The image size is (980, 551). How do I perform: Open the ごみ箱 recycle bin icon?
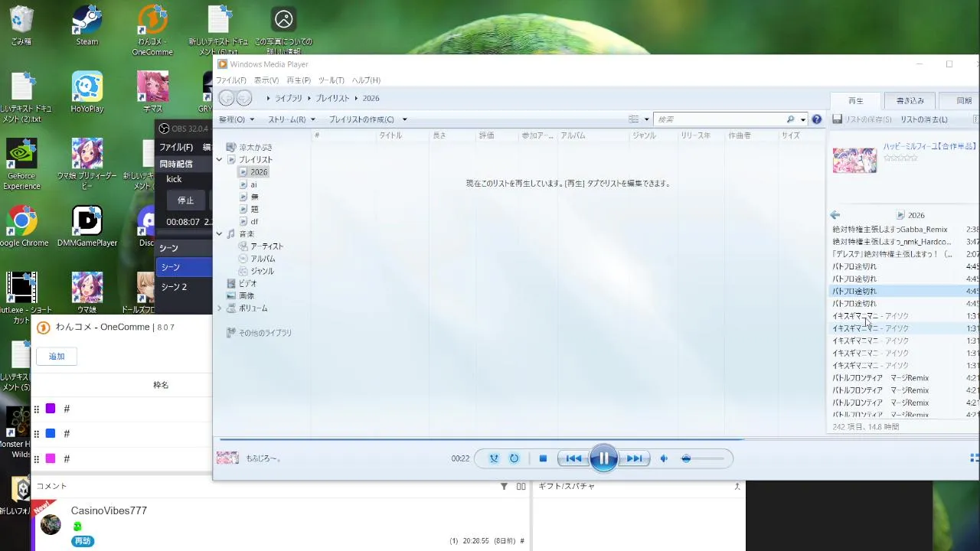pyautogui.click(x=21, y=25)
